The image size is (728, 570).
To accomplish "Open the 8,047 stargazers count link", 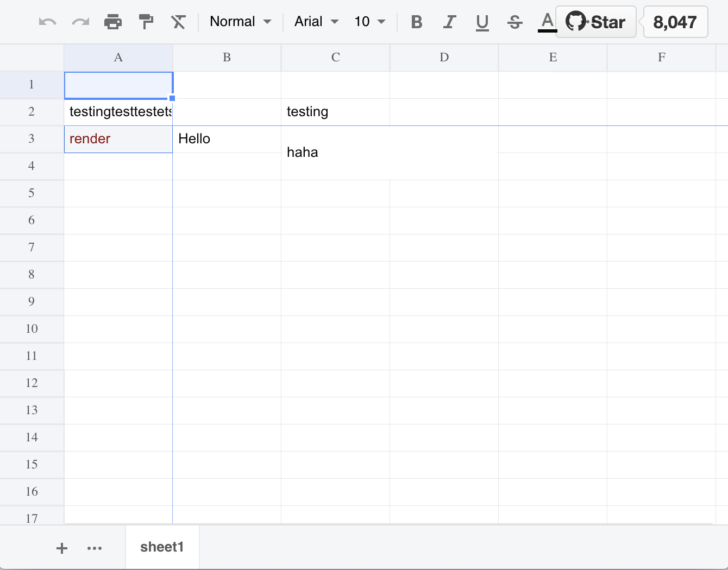I will pyautogui.click(x=675, y=22).
